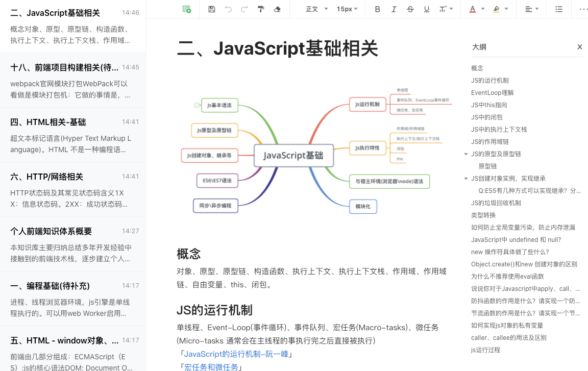Click the JavaScript基础 mind map image

[x=315, y=151]
